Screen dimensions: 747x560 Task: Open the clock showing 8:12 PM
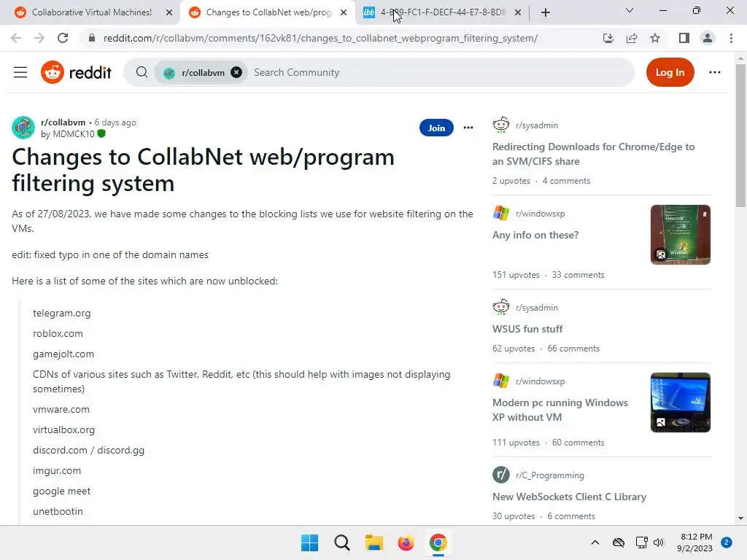(695, 542)
